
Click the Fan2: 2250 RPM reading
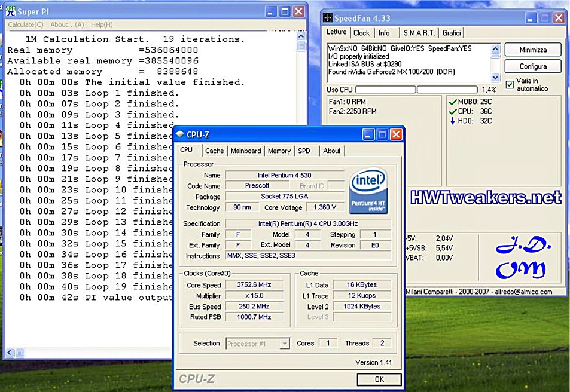click(353, 111)
